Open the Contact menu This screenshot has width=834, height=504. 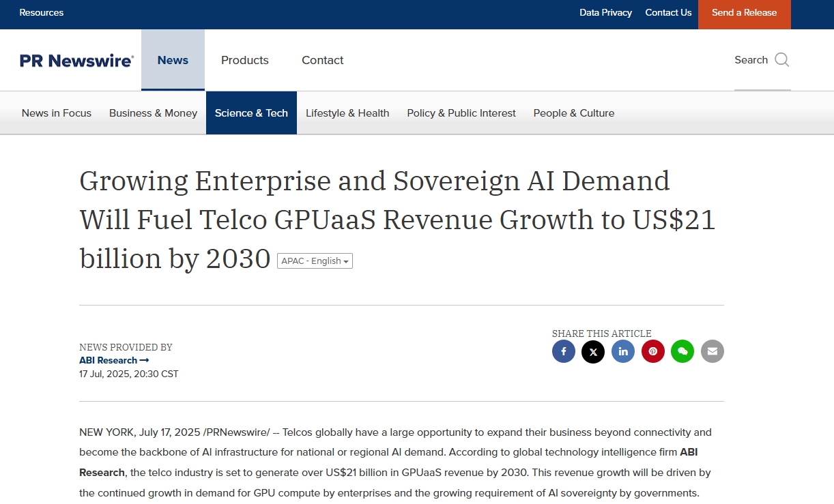(323, 60)
